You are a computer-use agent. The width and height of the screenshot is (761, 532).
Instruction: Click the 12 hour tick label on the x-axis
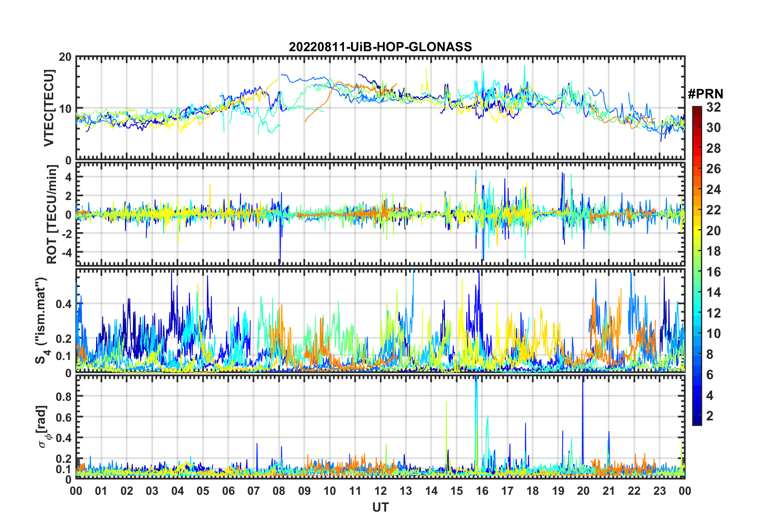pyautogui.click(x=380, y=491)
